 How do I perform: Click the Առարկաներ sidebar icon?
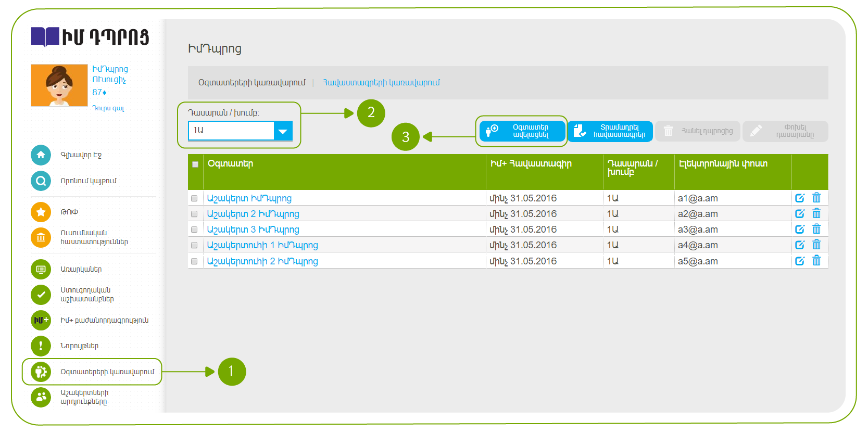coord(41,269)
